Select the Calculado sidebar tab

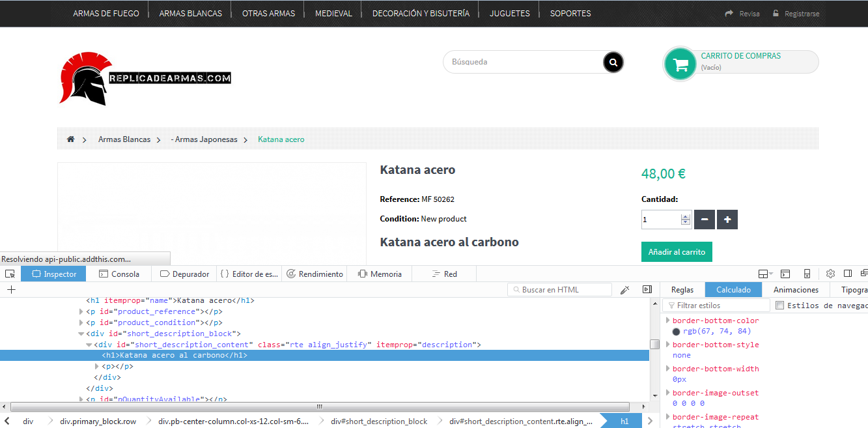click(733, 290)
